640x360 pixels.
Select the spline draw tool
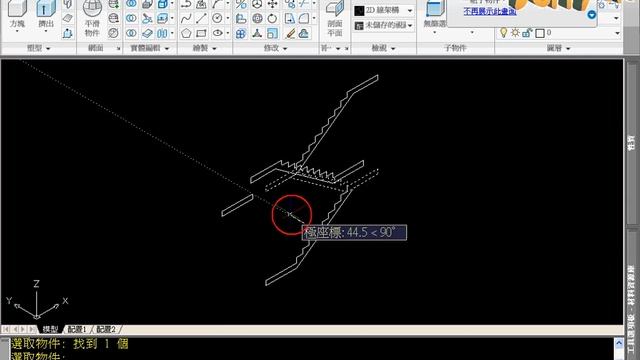point(186,18)
